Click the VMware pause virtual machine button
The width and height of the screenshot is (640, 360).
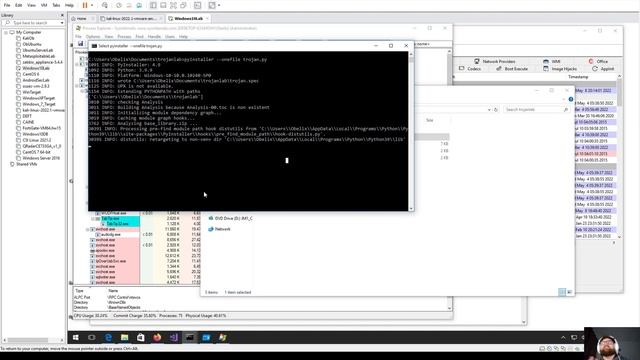85,5
